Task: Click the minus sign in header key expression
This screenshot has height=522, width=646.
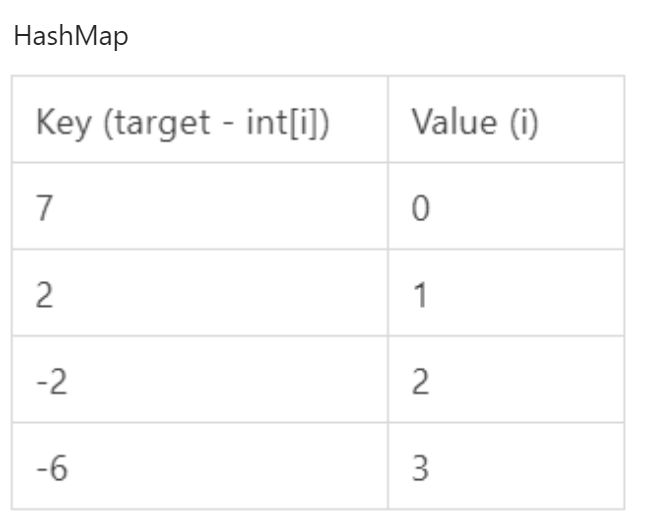Action: click(x=220, y=125)
